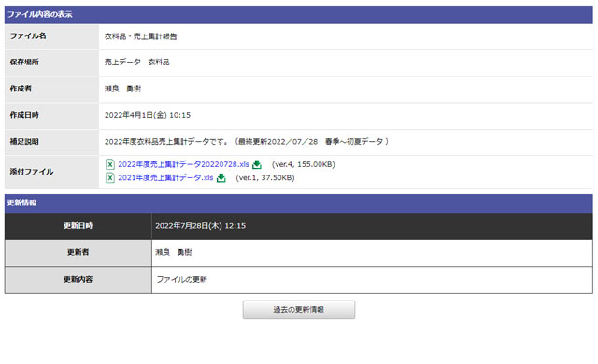This screenshot has width=598, height=364.
Task: Download 2021年度売上集計データ.xls via green arrow
Action: (221, 178)
